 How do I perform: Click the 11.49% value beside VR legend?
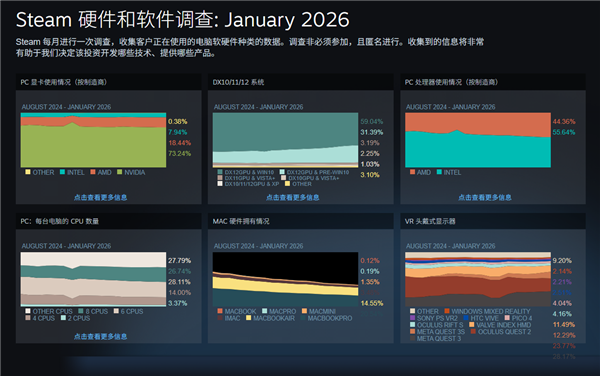564,325
